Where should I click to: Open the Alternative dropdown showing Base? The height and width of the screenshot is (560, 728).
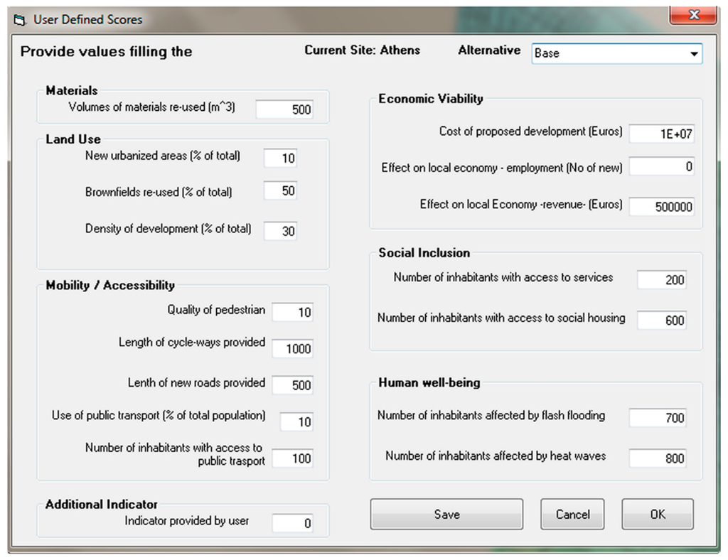[616, 53]
